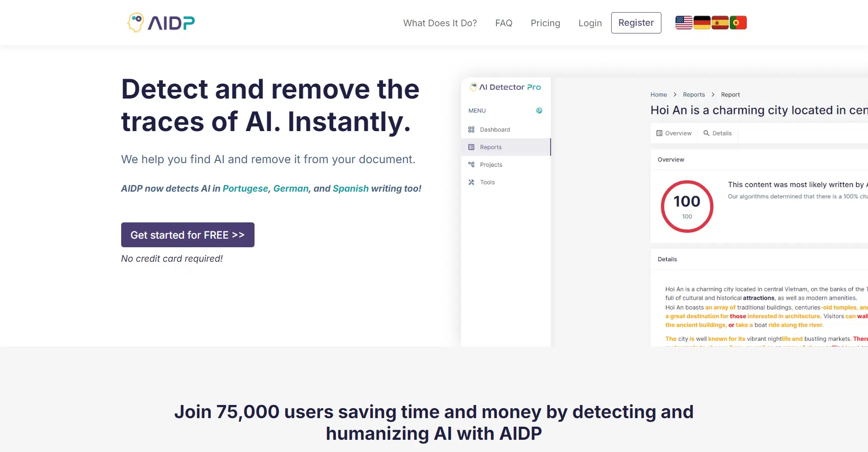Pick the Portuguese flag icon
This screenshot has width=868, height=452.
click(738, 23)
